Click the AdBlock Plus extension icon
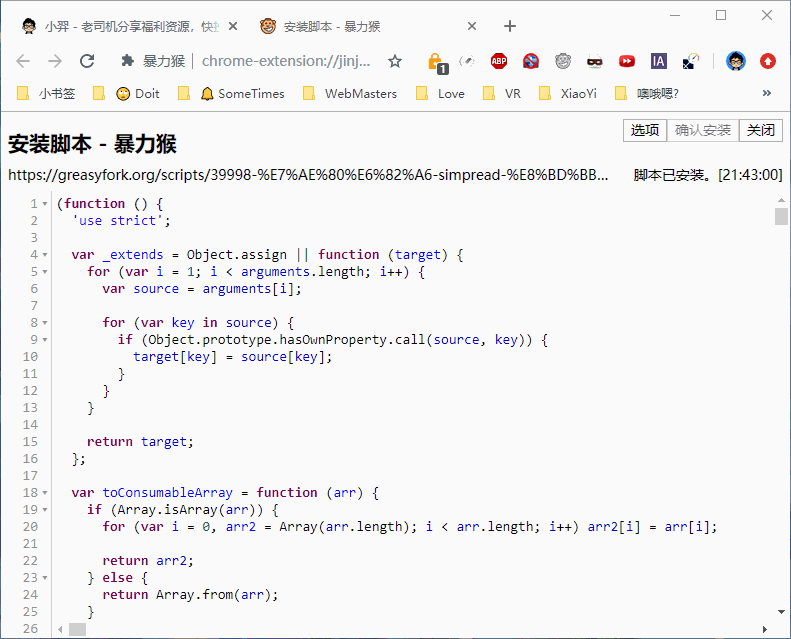791x639 pixels. (x=498, y=61)
